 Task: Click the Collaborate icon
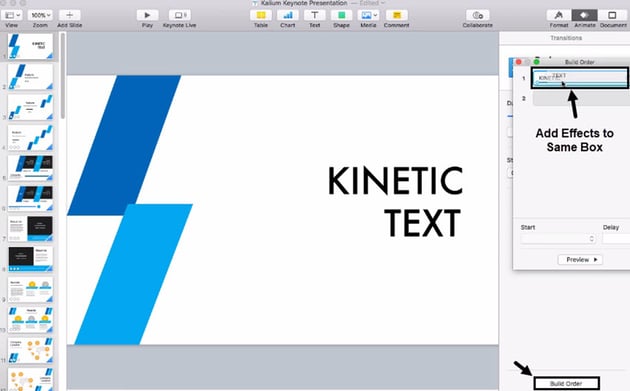478,15
